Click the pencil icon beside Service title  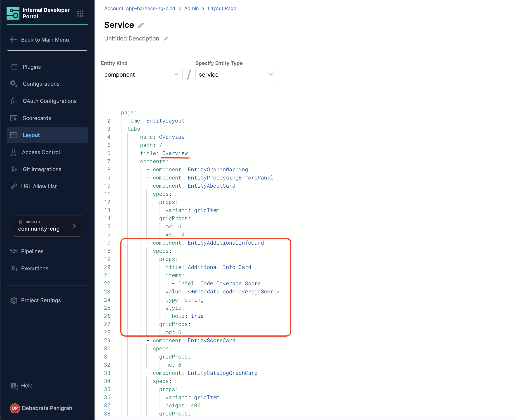point(141,25)
